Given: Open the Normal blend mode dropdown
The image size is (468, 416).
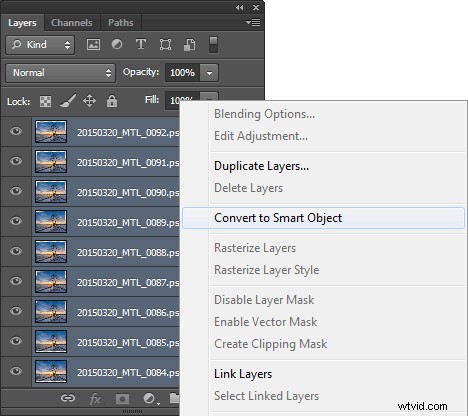Looking at the screenshot, I should 60,73.
